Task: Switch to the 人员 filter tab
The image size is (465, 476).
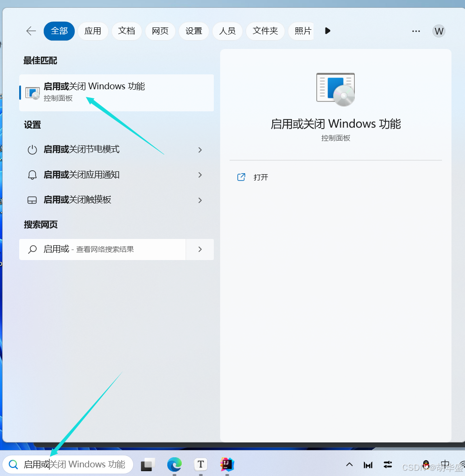Action: point(228,31)
